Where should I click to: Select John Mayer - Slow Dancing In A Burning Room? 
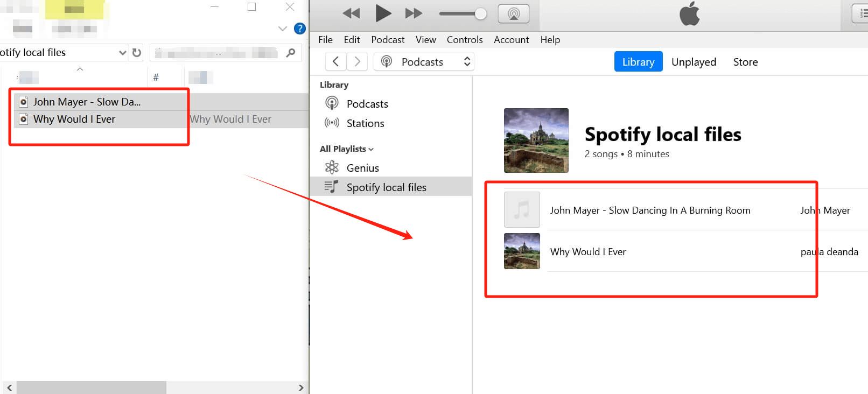tap(650, 210)
